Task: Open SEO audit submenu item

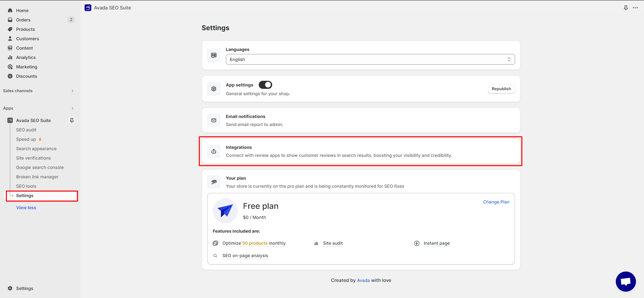Action: tap(26, 130)
